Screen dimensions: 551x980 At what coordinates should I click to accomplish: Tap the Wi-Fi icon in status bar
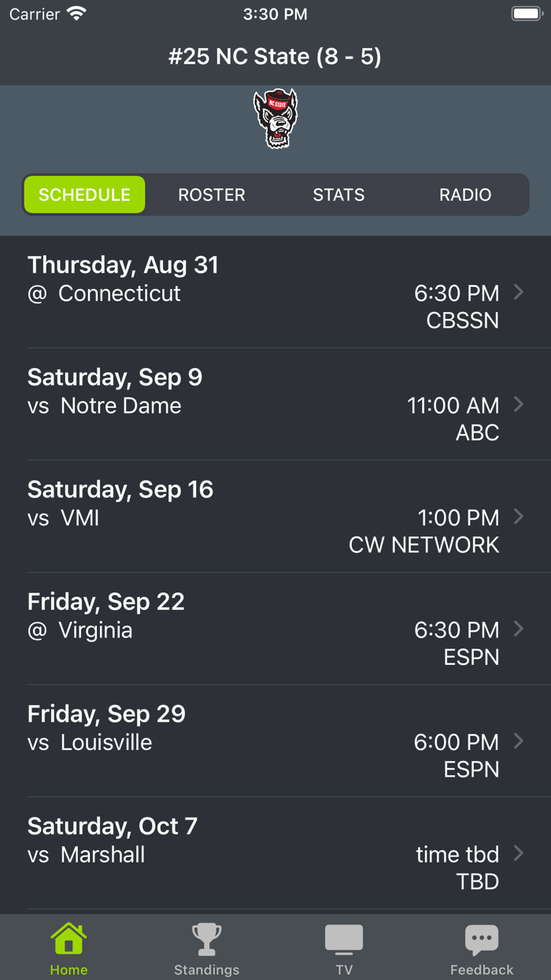[x=75, y=13]
